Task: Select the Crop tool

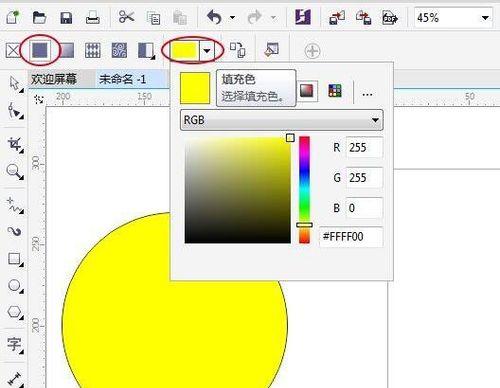Action: pos(15,145)
